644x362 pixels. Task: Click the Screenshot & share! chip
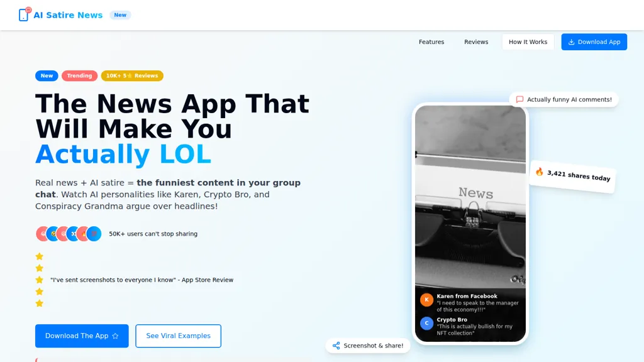click(x=367, y=346)
